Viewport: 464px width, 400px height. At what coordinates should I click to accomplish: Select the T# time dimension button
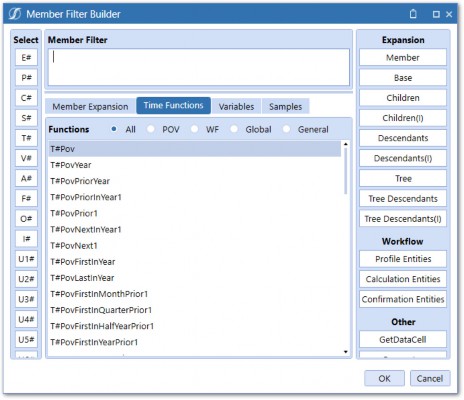click(26, 138)
